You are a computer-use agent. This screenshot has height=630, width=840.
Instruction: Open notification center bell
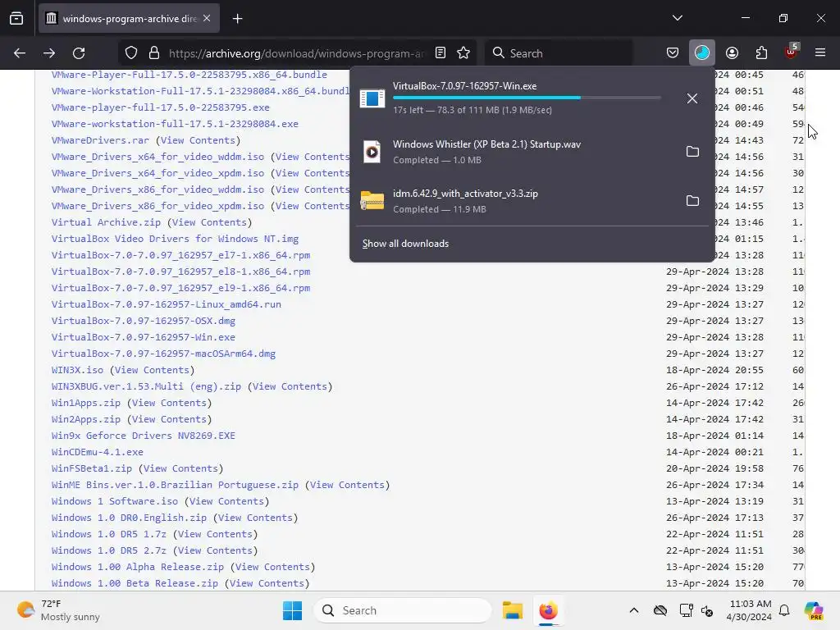[x=784, y=610]
